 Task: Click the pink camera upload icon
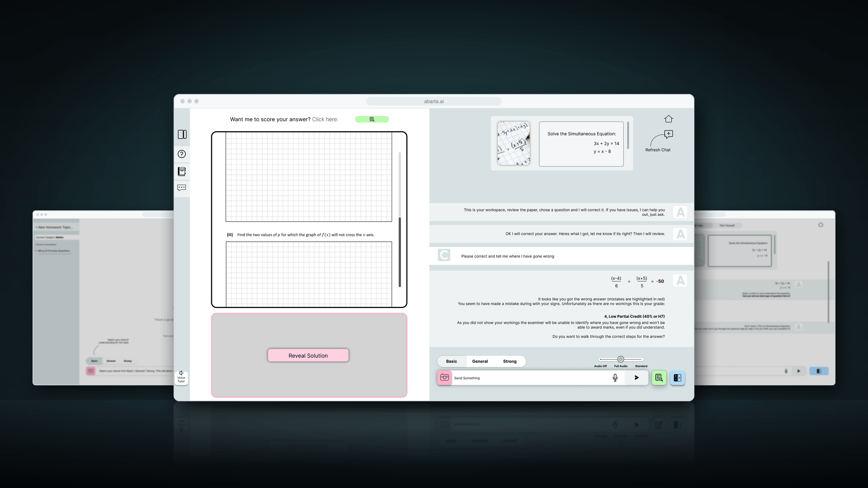444,378
